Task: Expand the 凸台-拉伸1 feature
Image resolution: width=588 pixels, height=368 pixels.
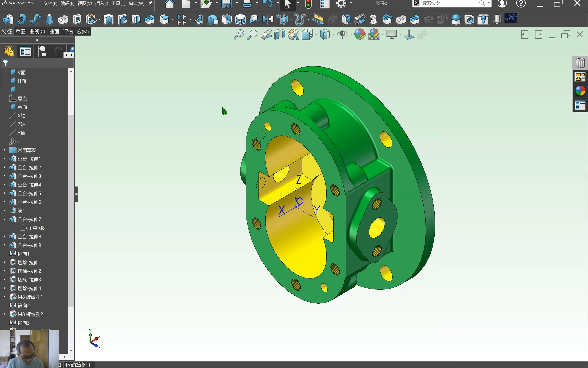Action: pos(4,159)
